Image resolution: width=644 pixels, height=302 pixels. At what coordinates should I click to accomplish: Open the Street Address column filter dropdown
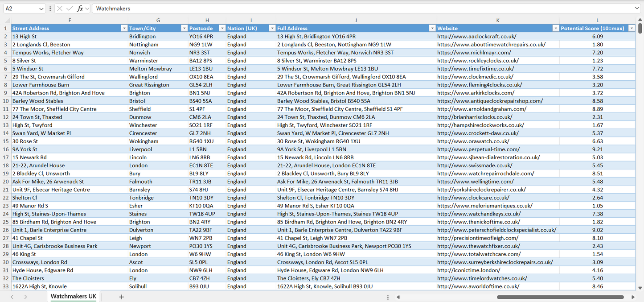(x=124, y=28)
